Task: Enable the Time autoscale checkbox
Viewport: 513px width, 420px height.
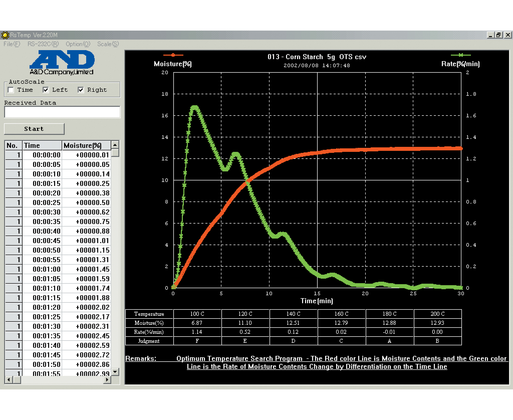Action: coord(11,90)
